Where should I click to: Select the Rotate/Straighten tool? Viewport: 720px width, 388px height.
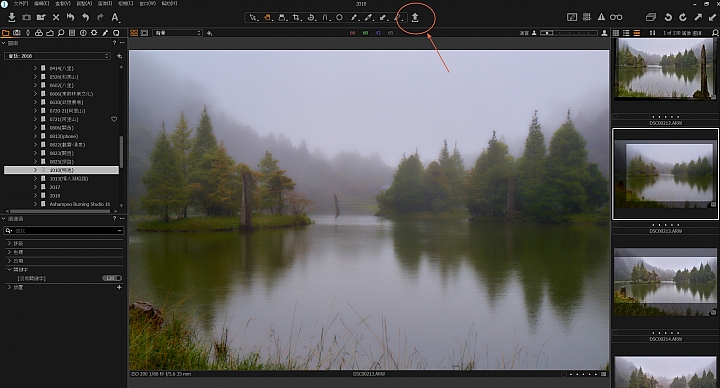pos(311,17)
